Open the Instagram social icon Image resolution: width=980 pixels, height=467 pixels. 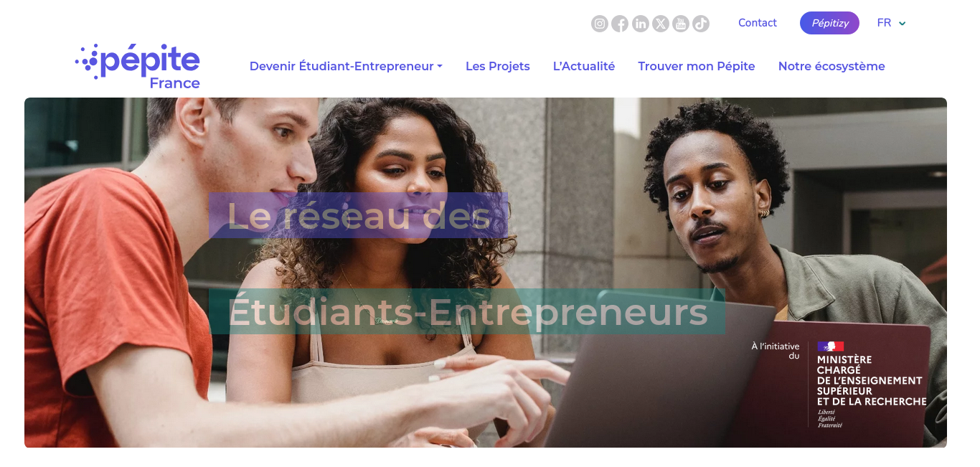(600, 24)
